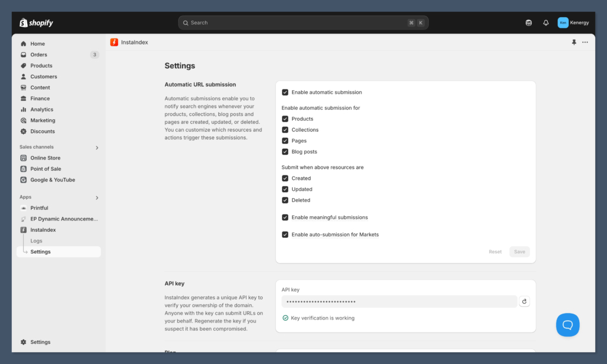Disable automatic submission for Blog posts

284,152
